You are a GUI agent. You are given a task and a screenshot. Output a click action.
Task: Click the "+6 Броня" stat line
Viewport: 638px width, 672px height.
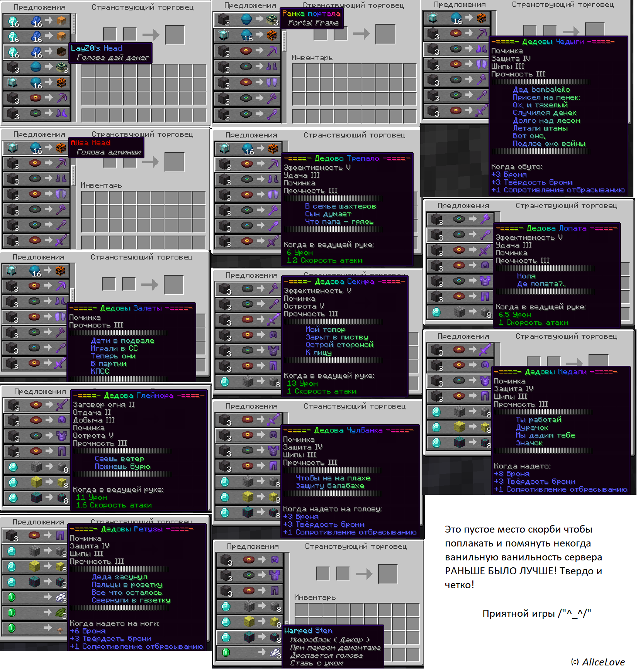88,631
